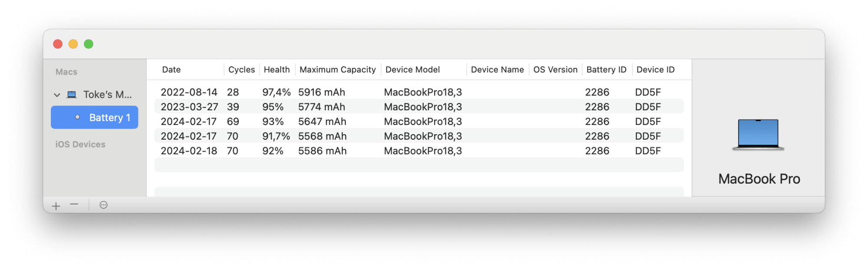Collapse the Toke's M... tree chevron
Viewport: 868px width, 270px height.
57,95
